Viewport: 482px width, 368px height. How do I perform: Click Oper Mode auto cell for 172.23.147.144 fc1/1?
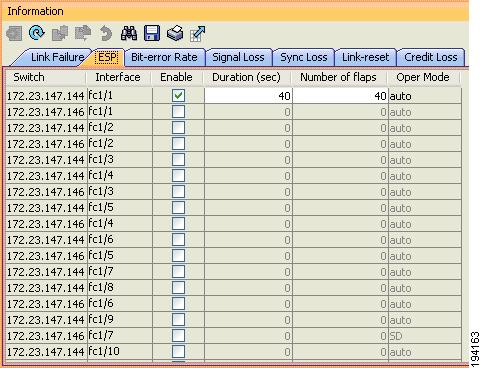coord(425,96)
